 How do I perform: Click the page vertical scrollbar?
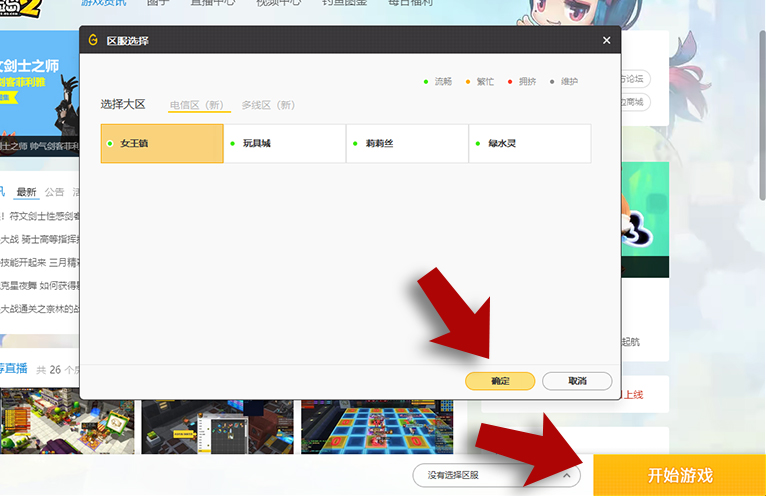762,115
